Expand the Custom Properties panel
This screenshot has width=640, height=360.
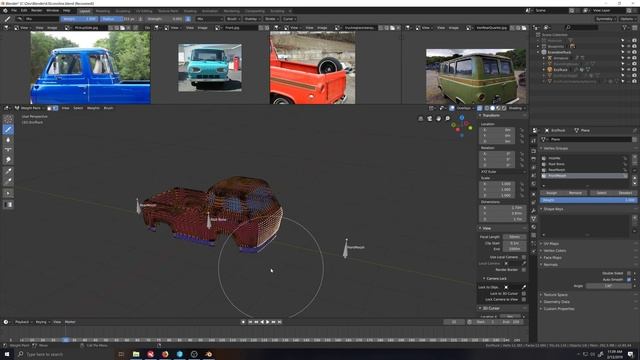558,309
